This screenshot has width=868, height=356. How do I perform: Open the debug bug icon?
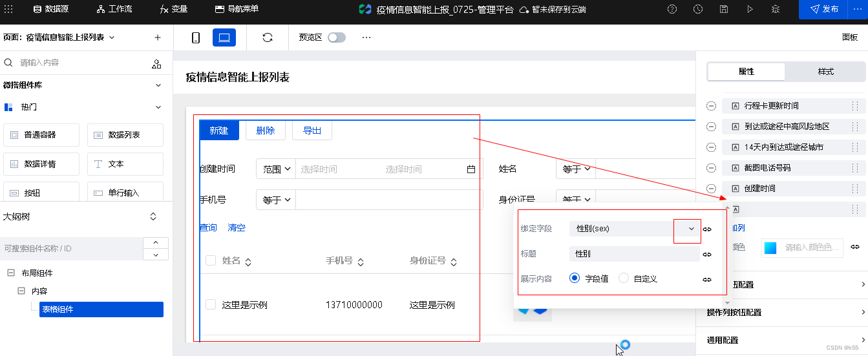coord(776,9)
